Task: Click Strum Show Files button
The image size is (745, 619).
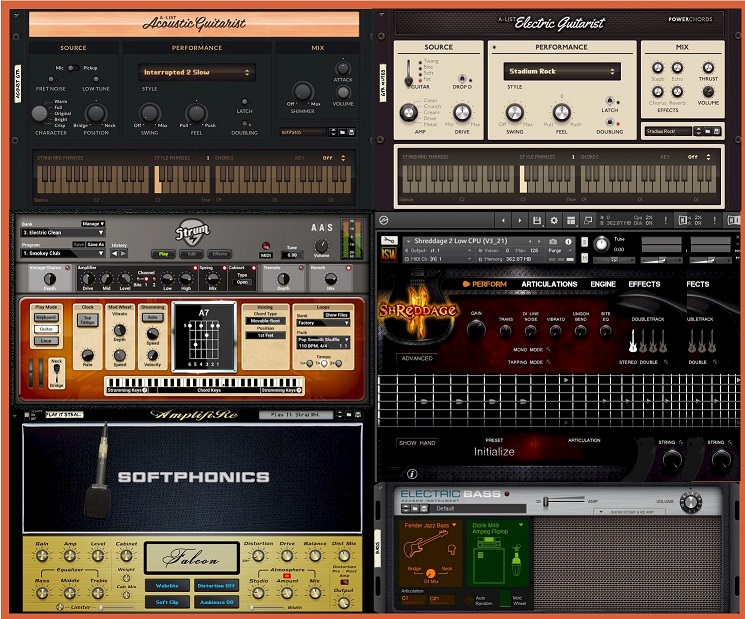Action: (x=337, y=315)
